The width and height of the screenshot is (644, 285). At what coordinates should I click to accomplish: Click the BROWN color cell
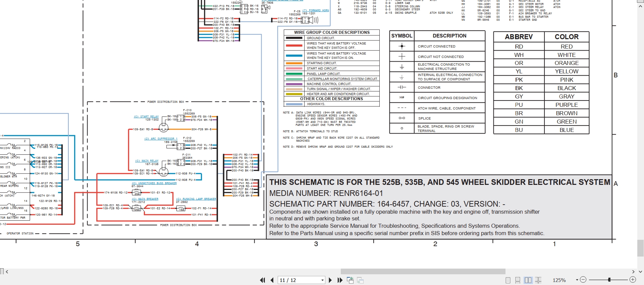[567, 113]
